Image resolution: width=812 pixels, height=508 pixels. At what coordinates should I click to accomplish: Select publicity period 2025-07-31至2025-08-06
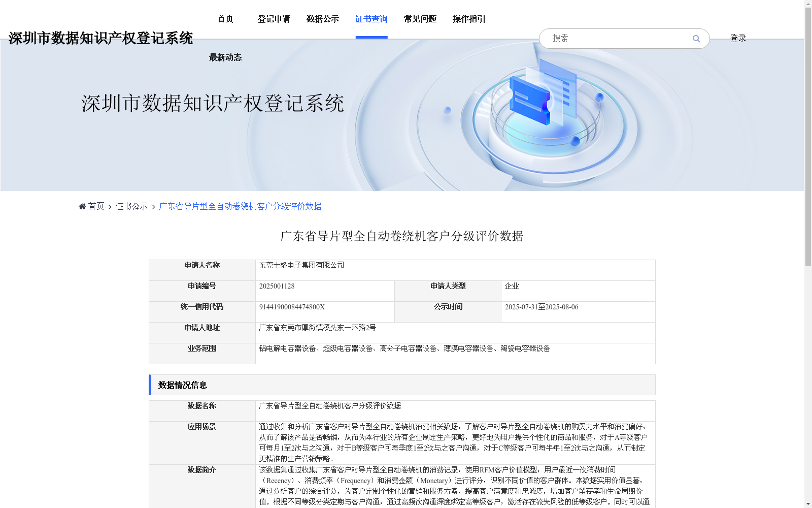[x=542, y=307]
